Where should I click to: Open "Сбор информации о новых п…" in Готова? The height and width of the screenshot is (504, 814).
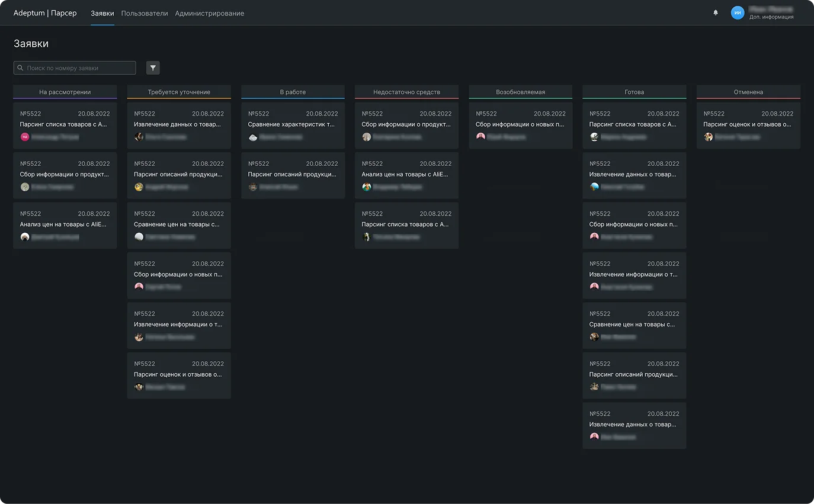pos(634,226)
